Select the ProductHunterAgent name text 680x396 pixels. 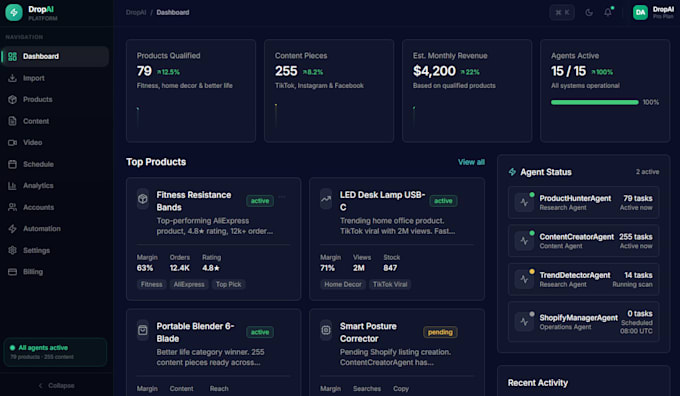[575, 198]
